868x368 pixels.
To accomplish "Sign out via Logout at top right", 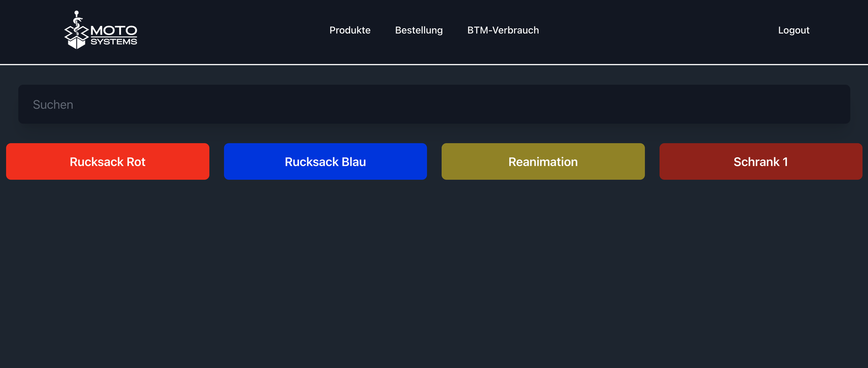I will [793, 30].
